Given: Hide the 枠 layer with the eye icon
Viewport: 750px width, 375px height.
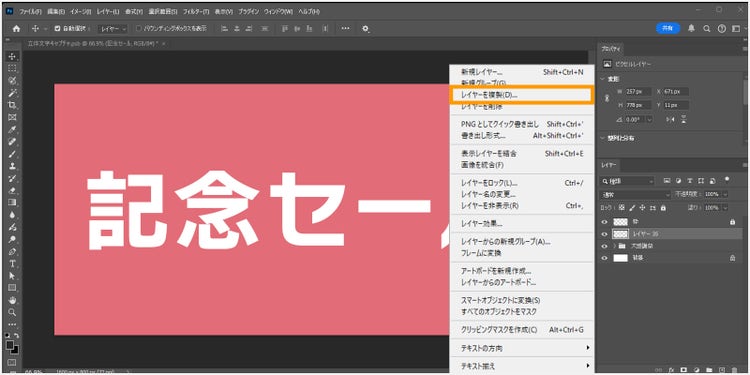Looking at the screenshot, I should (604, 222).
